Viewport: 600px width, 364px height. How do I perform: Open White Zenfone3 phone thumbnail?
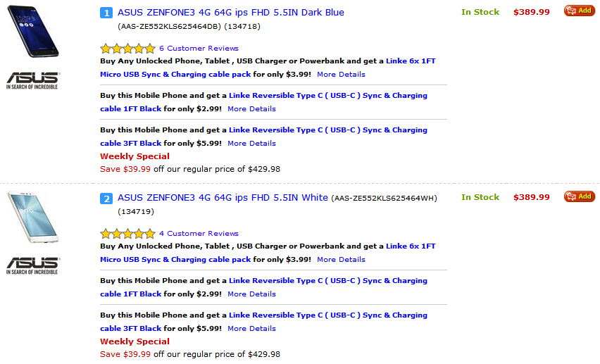[33, 217]
